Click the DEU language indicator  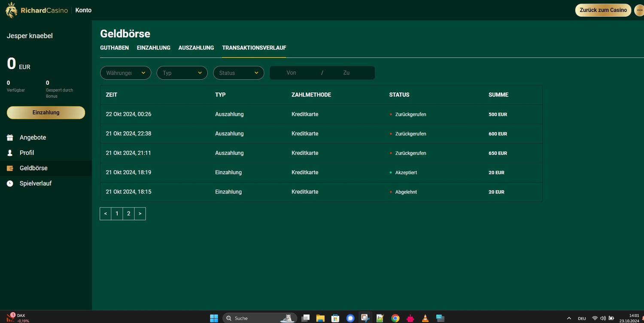582,318
